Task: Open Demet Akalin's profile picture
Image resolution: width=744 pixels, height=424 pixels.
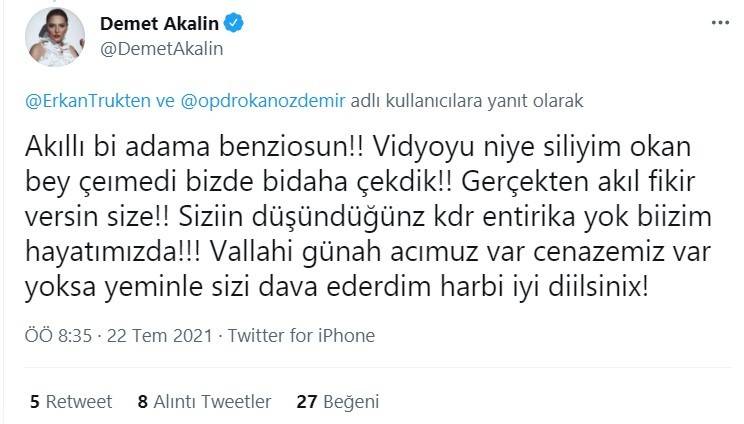Action: pyautogui.click(x=55, y=37)
